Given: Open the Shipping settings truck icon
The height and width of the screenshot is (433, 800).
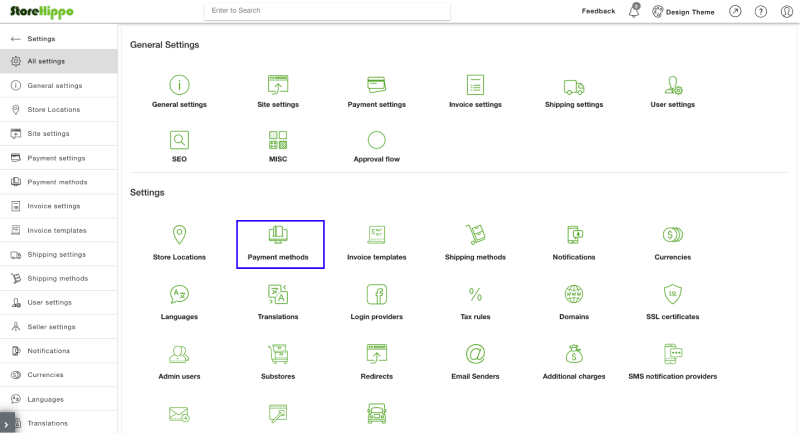Looking at the screenshot, I should pyautogui.click(x=573, y=87).
